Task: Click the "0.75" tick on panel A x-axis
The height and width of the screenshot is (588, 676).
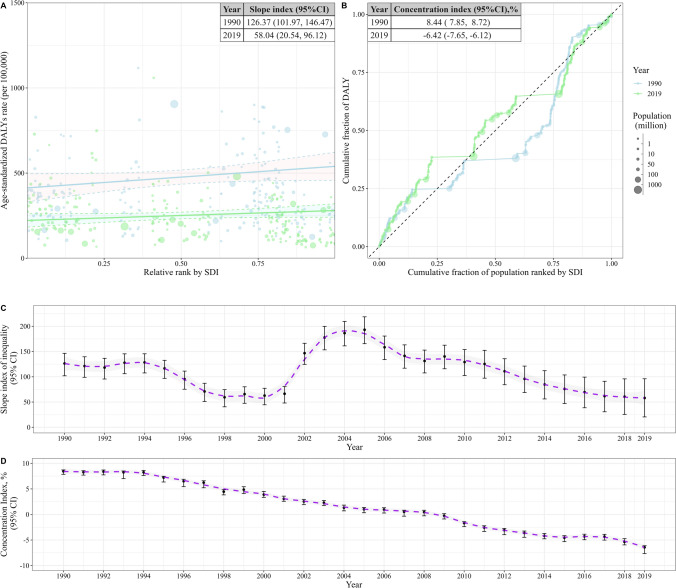Action: (x=258, y=264)
